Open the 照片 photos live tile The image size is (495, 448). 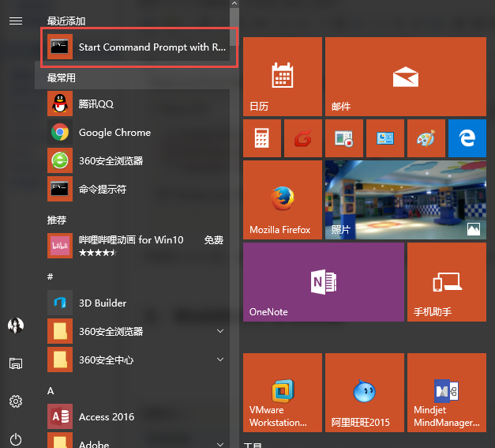tap(406, 200)
